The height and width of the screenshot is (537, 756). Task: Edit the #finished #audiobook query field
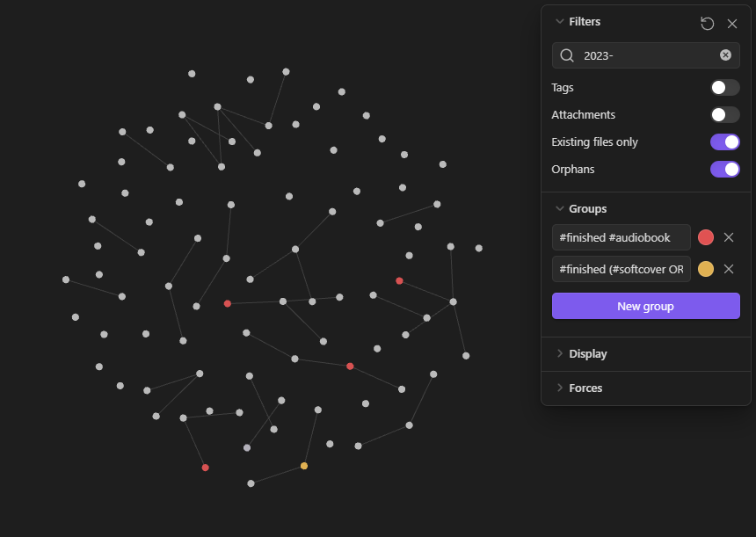[621, 237]
